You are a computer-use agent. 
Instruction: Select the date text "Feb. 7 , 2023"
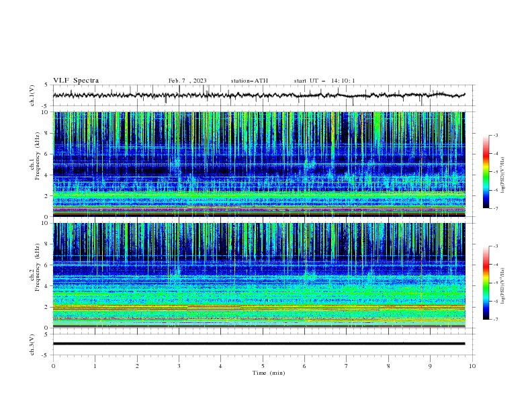coord(187,81)
